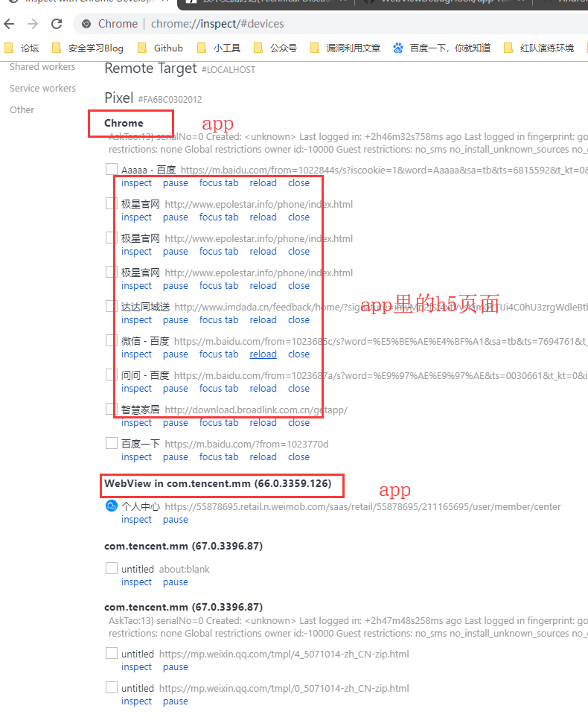Viewport: 588px width, 726px height.
Task: Open the 百度一下，你就知道 bookmark
Action: [x=441, y=48]
